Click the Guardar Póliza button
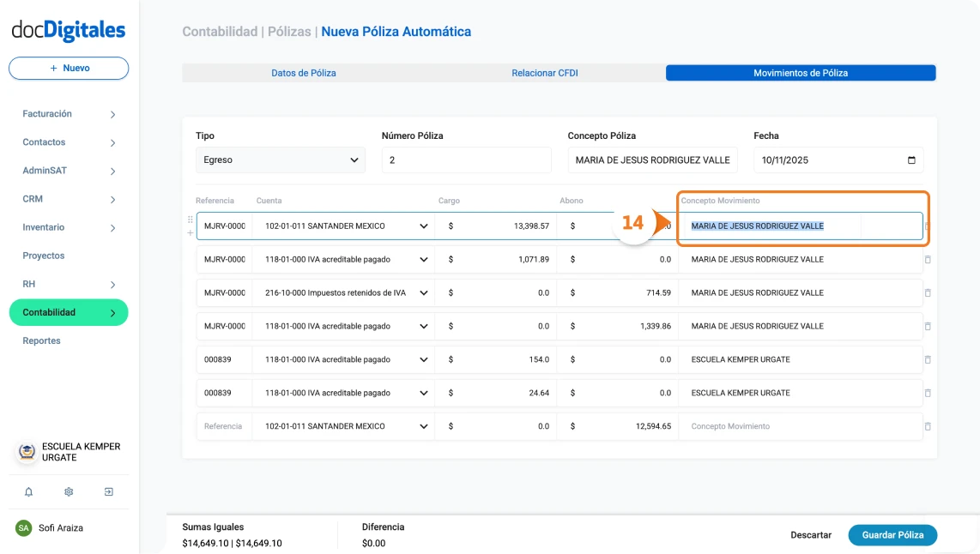The image size is (980, 554). 892,534
